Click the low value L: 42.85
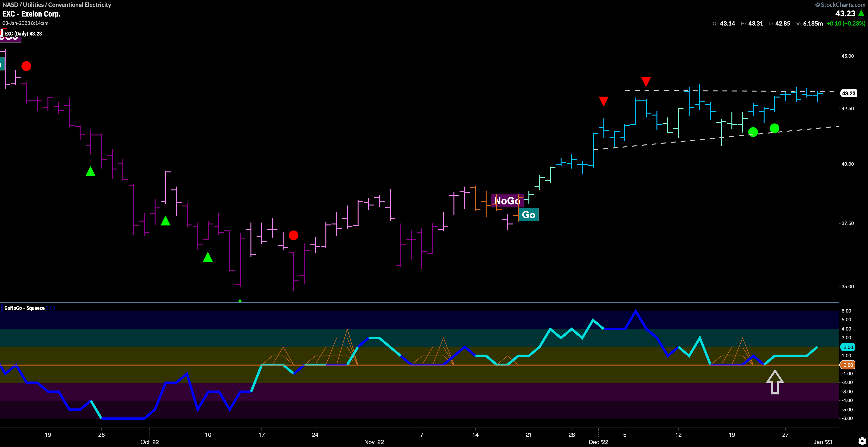 coord(779,24)
